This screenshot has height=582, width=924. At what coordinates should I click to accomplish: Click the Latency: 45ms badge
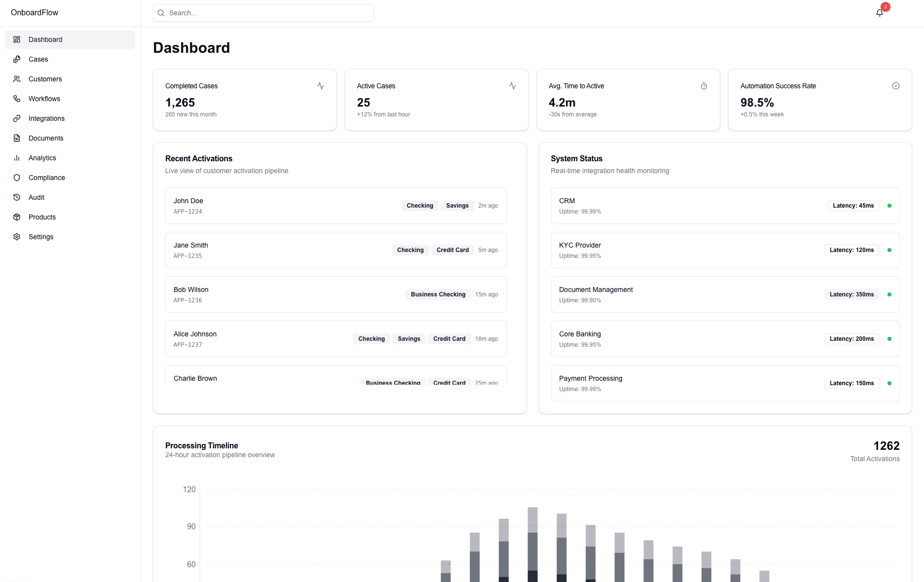[853, 206]
